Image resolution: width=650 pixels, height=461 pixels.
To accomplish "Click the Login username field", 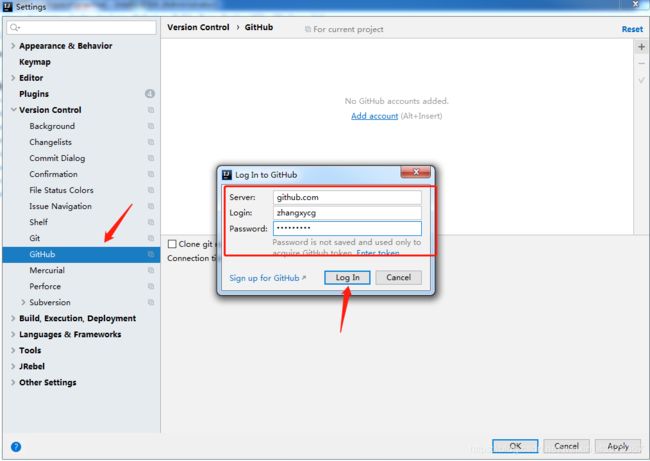I will tap(347, 213).
